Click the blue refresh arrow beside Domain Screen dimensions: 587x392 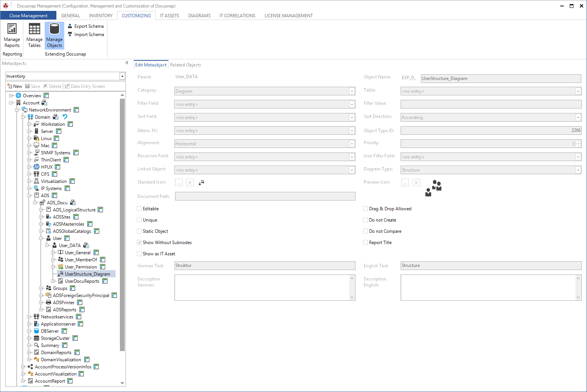[65, 117]
